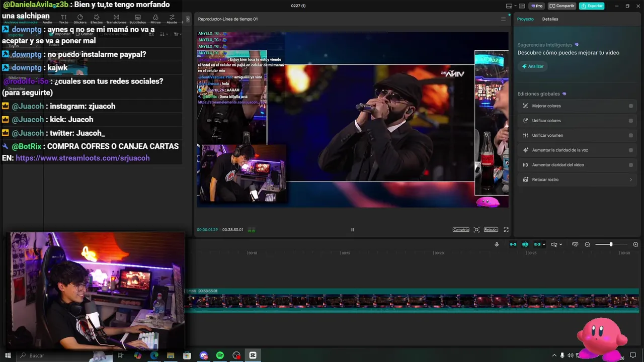Screen dimensions: 644x362
Task: Expand the preview axis dropdown arrow
Action: [560, 244]
